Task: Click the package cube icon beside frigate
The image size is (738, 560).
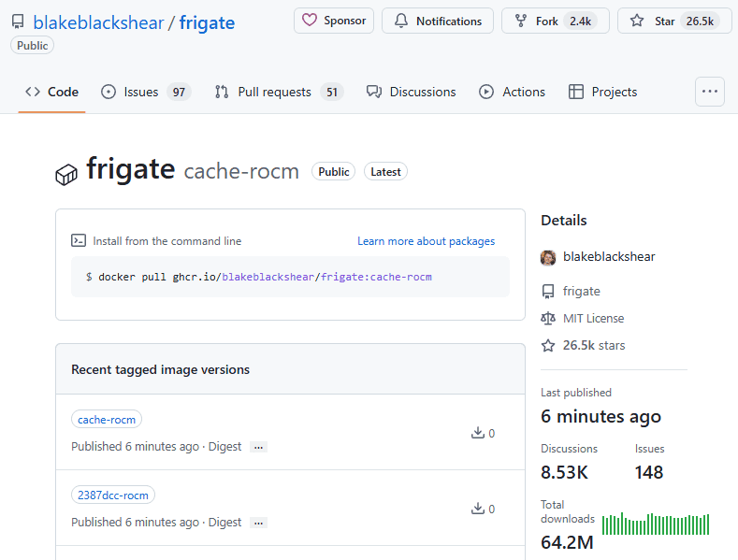Action: 66,174
